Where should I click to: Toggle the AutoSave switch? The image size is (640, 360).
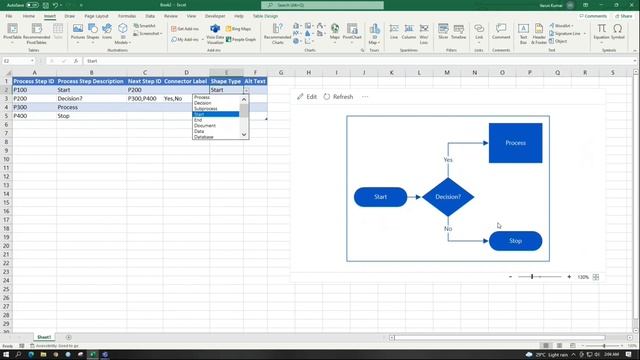[32, 5]
